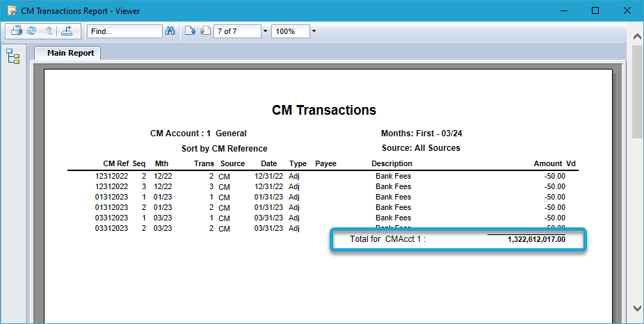This screenshot has width=644, height=324.
Task: Click Bank Fees description in first row
Action: coord(393,176)
